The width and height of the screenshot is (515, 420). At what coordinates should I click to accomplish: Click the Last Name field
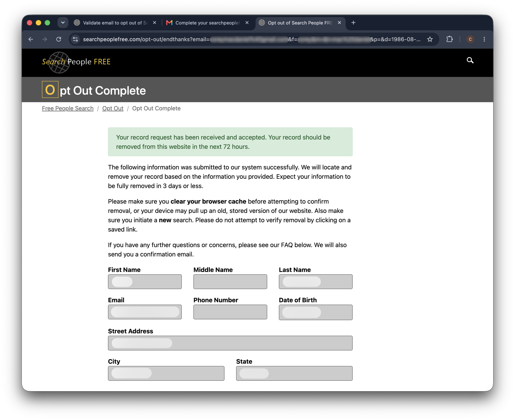pos(315,282)
